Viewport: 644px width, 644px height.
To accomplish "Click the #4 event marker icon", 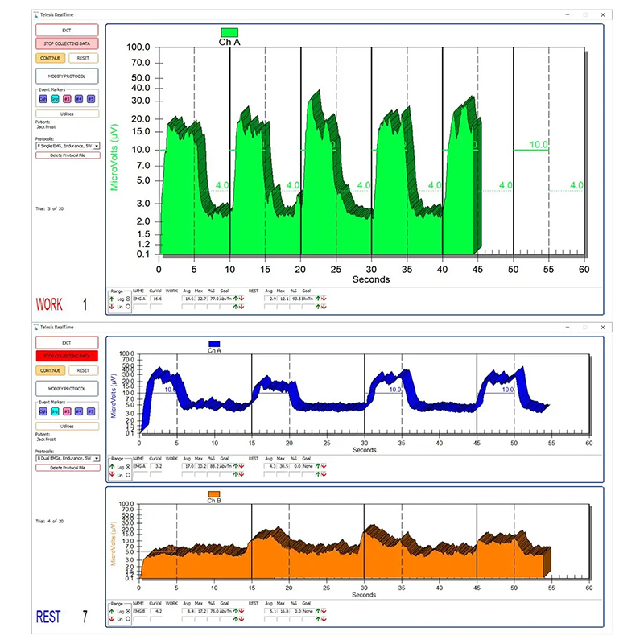I will pos(79,99).
